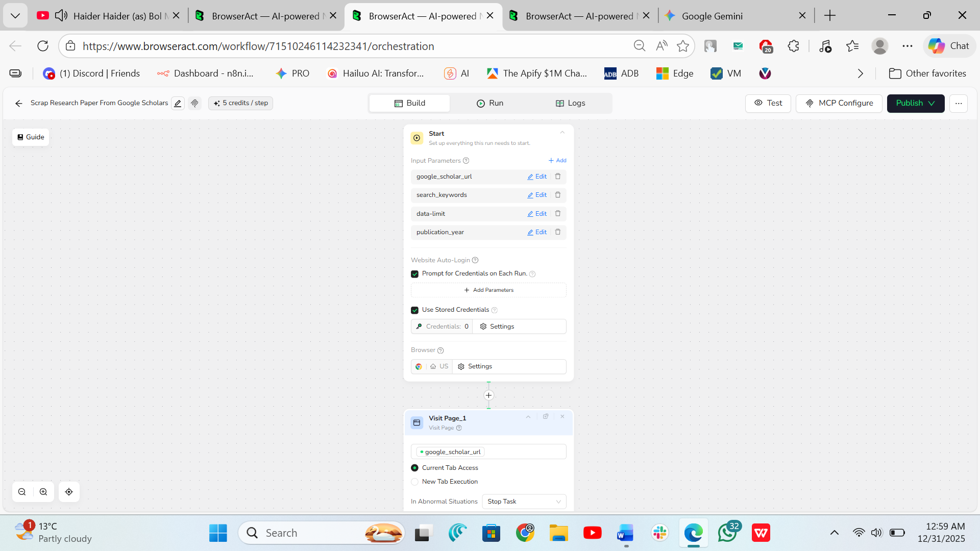980x551 pixels.
Task: Expand the Publish button dropdown
Action: (932, 103)
